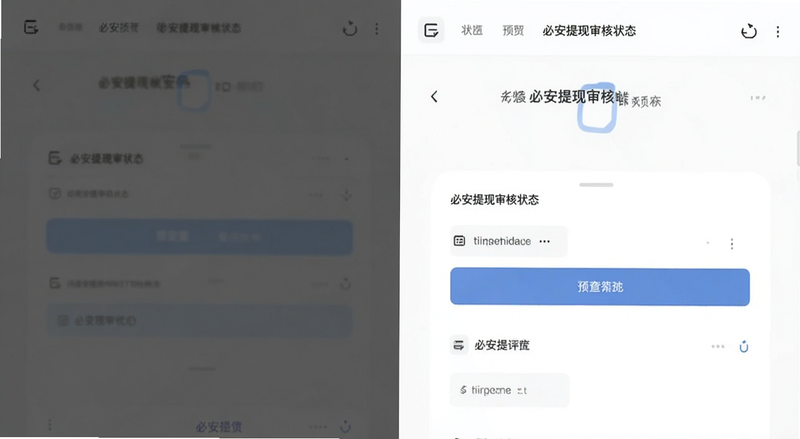Screen dimensions: 800x439
Task: Click the circular icon in the left panel second row
Action: point(55,193)
